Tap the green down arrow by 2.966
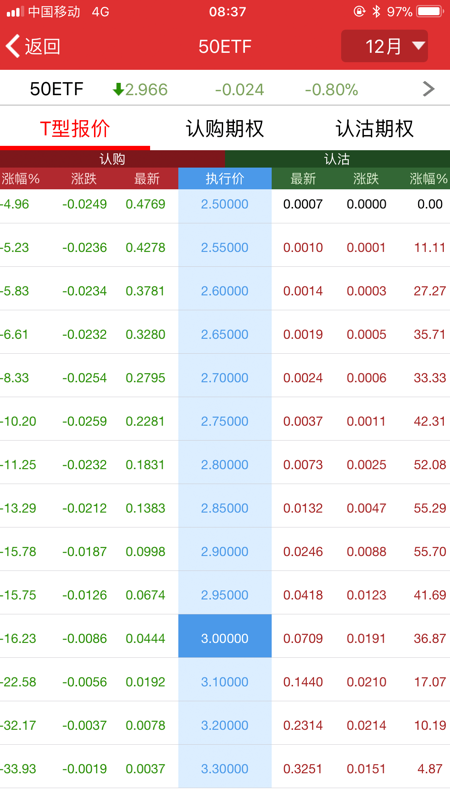This screenshot has width=450, height=800. click(x=118, y=90)
